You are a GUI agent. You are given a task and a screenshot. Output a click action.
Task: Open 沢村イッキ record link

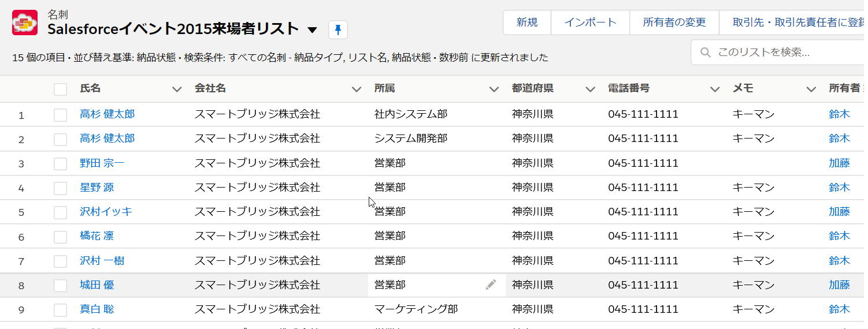coord(106,212)
